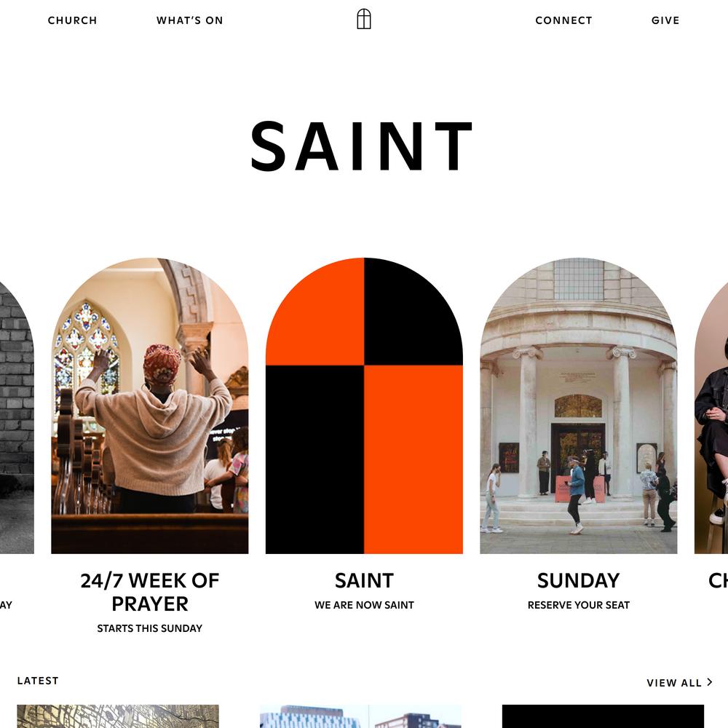Image resolution: width=728 pixels, height=728 pixels.
Task: Click the chevron arrow beside View All
Action: 709,682
